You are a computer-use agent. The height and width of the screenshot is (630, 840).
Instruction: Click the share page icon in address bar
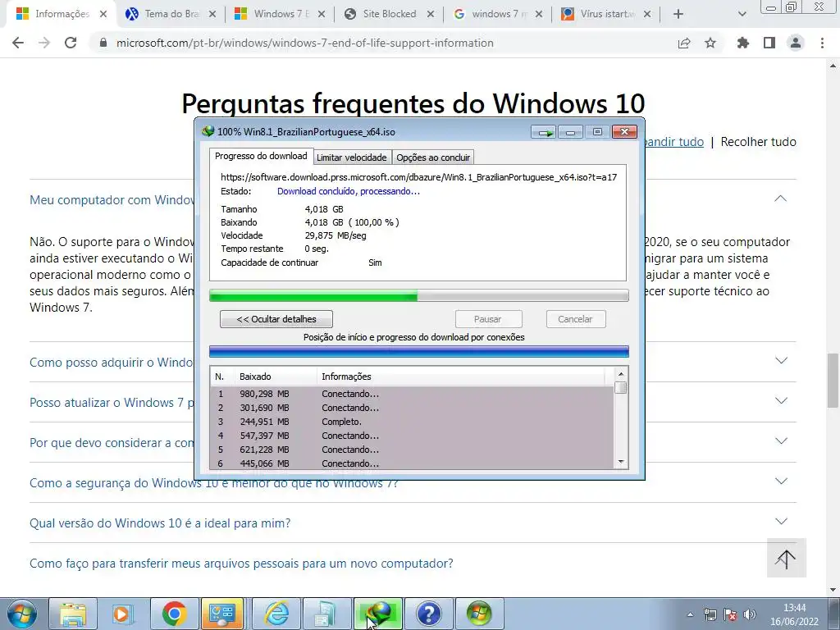pyautogui.click(x=684, y=43)
